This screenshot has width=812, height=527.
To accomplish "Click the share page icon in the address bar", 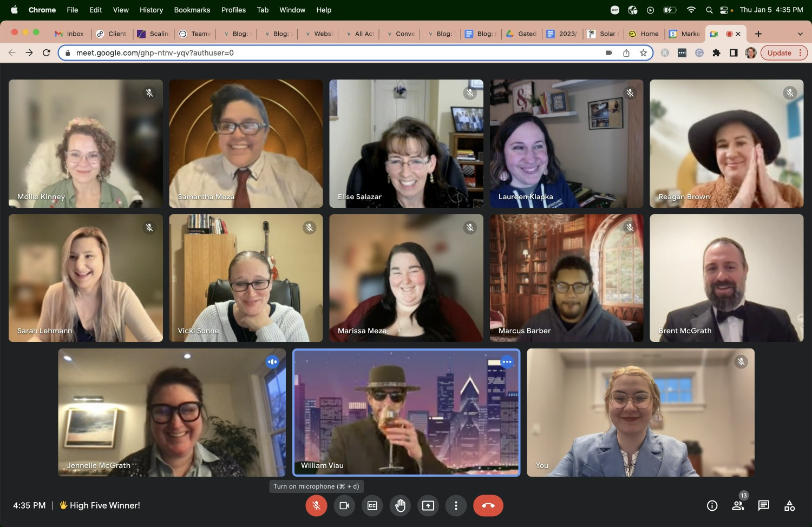I will click(626, 52).
